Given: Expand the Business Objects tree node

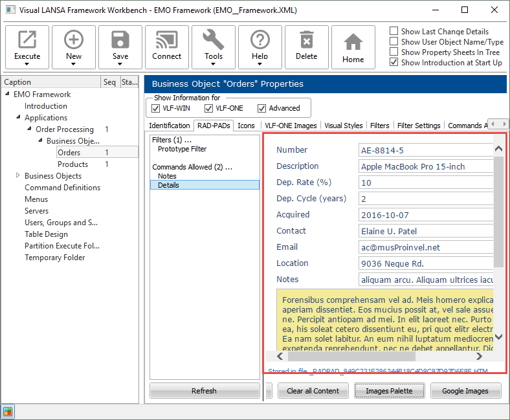Looking at the screenshot, I should tap(18, 176).
